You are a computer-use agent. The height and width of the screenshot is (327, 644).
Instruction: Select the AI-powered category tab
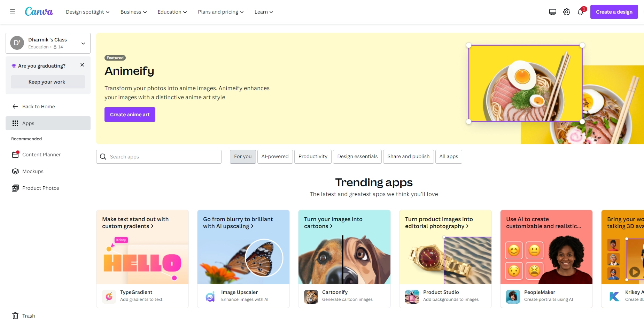coord(275,157)
